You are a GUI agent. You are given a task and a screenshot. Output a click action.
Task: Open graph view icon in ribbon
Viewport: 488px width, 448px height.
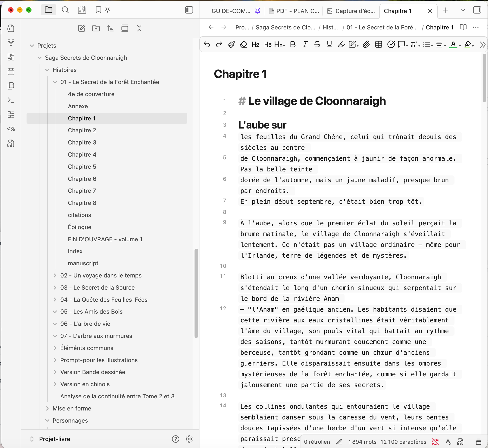pyautogui.click(x=11, y=43)
